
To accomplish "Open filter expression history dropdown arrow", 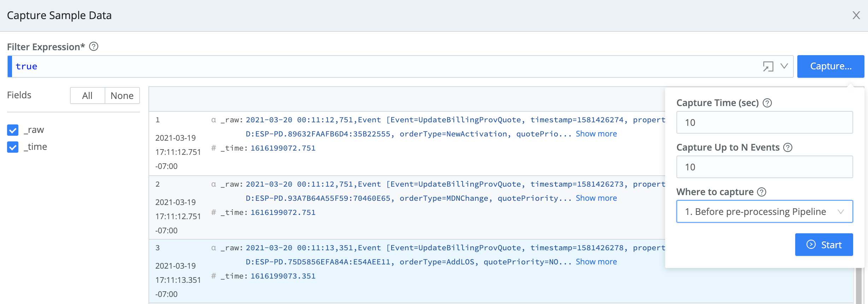I will pyautogui.click(x=784, y=66).
